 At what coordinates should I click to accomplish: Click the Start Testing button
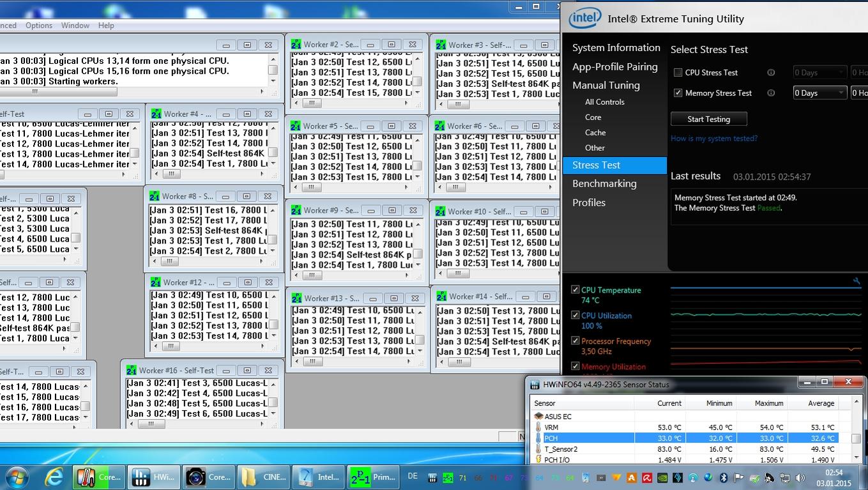pos(709,119)
